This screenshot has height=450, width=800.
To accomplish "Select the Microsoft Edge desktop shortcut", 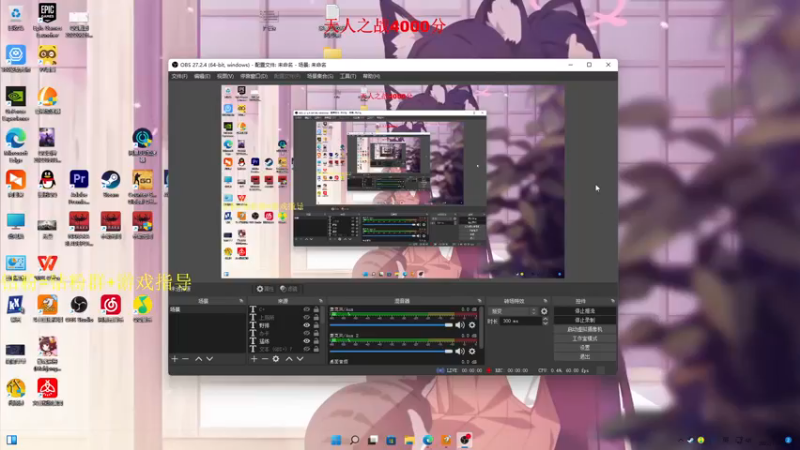I will pyautogui.click(x=16, y=145).
